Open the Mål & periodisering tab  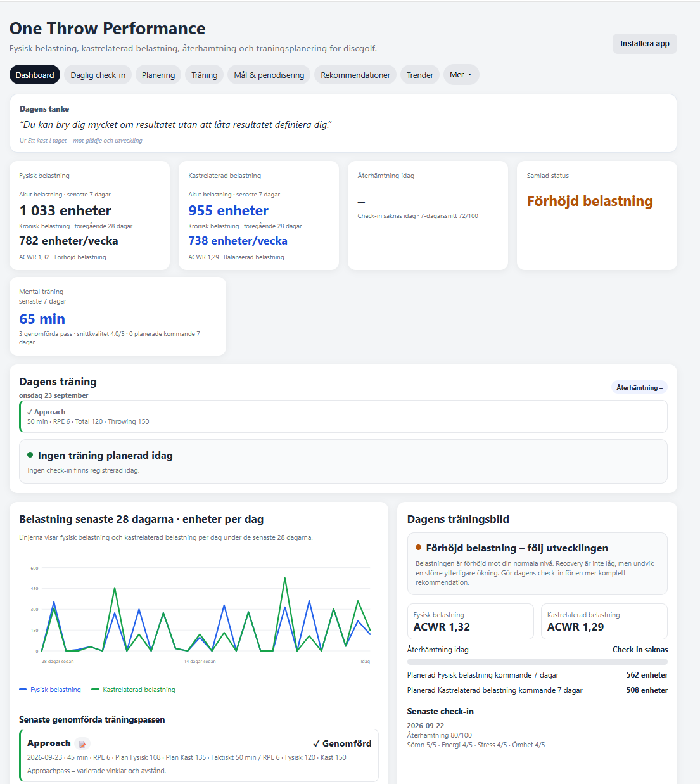269,75
